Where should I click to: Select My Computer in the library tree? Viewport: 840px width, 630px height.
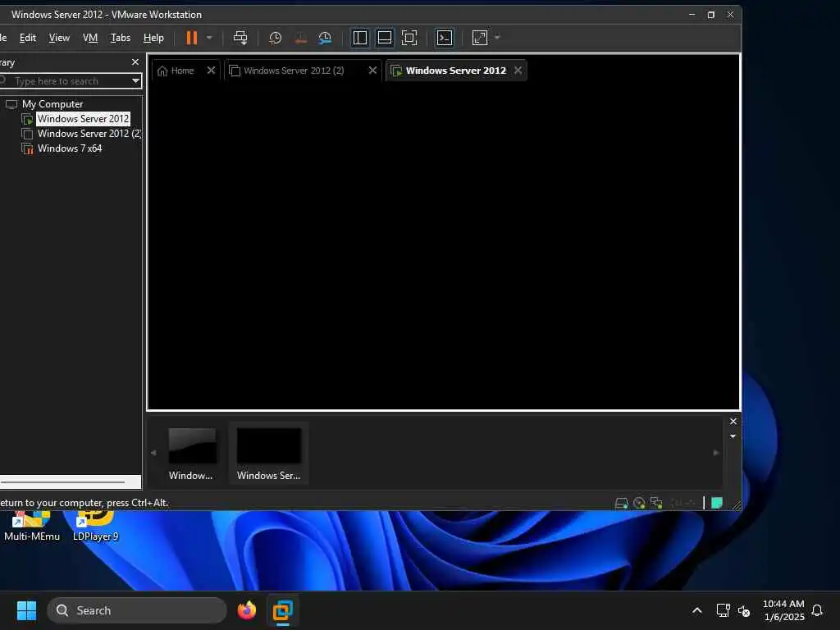click(52, 104)
